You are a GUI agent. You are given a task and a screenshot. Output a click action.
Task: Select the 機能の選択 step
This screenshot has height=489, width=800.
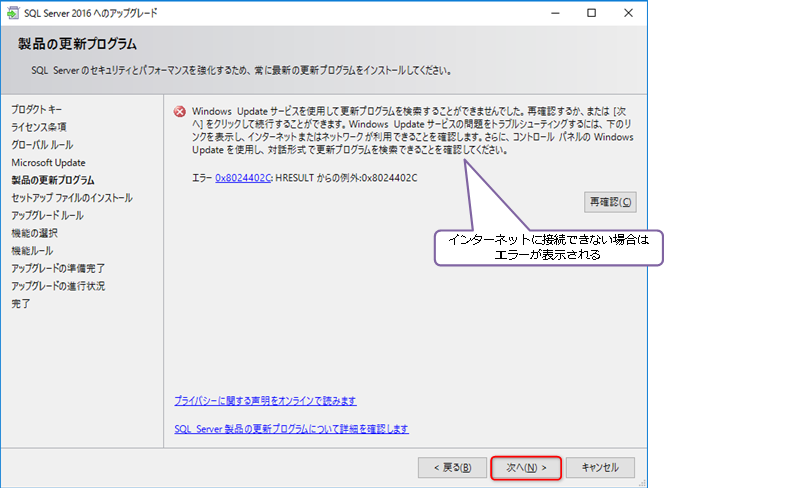pyautogui.click(x=34, y=233)
